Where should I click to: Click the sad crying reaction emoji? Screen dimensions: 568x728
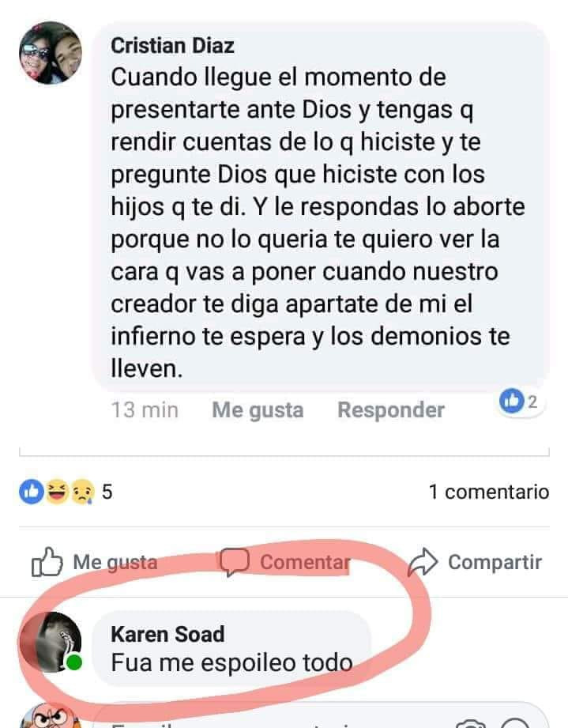point(82,492)
